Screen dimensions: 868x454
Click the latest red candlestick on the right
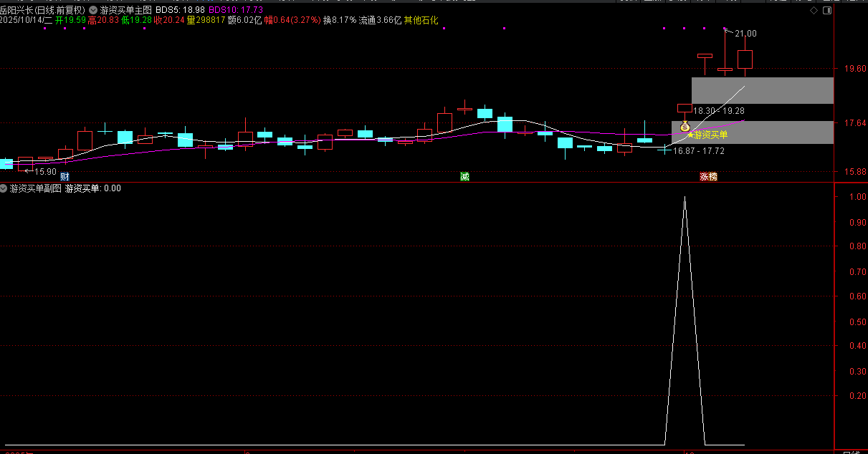tap(745, 59)
